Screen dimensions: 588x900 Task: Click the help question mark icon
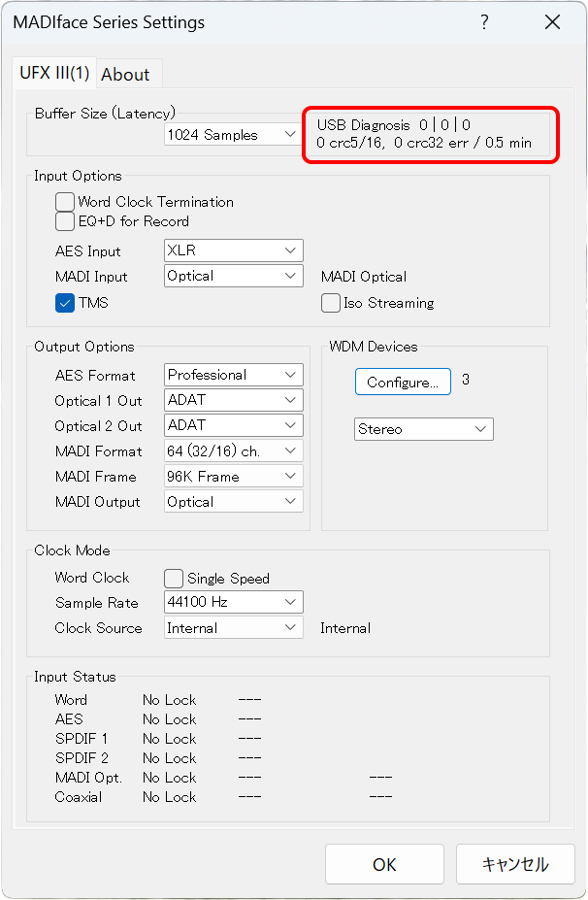[x=484, y=22]
